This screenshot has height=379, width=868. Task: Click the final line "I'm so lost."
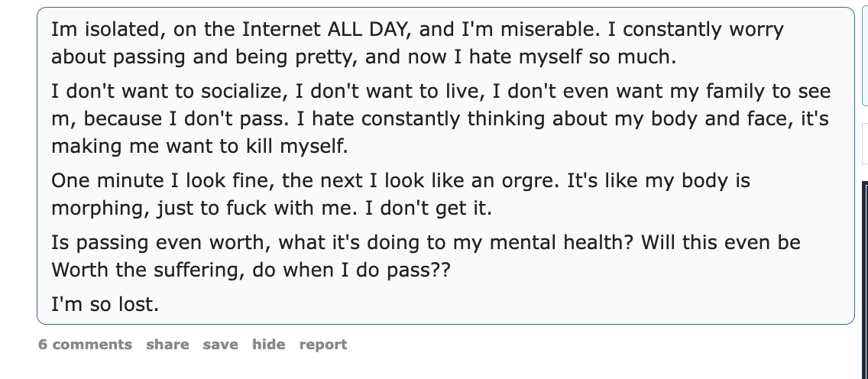[x=105, y=304]
